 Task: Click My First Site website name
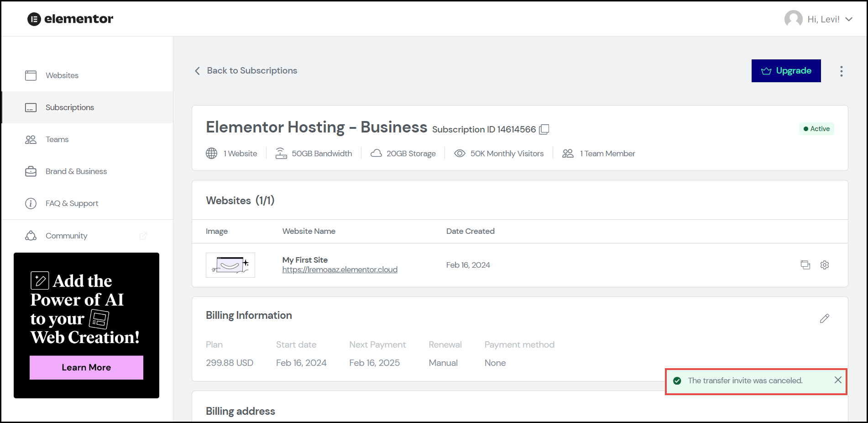(x=305, y=260)
